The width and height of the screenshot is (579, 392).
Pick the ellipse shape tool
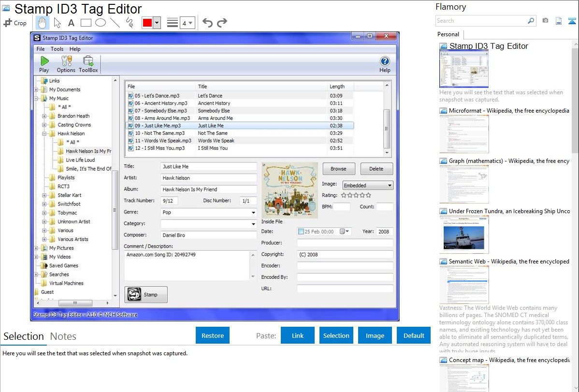(101, 23)
